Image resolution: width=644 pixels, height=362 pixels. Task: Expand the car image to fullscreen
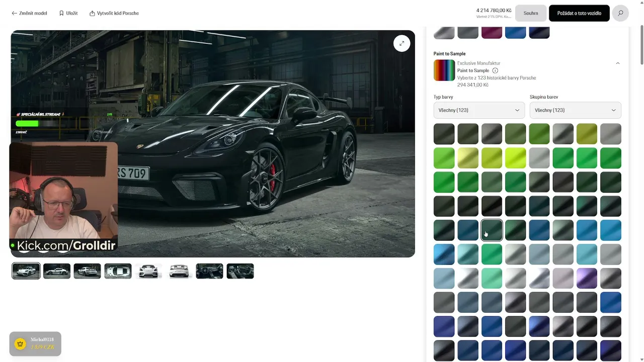point(401,43)
